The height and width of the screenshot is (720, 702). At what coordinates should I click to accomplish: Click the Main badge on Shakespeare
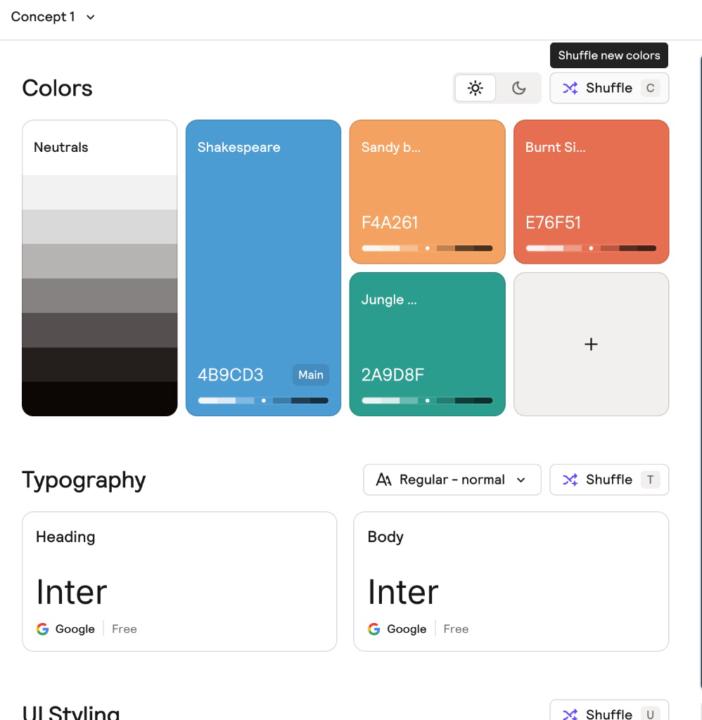(x=311, y=375)
